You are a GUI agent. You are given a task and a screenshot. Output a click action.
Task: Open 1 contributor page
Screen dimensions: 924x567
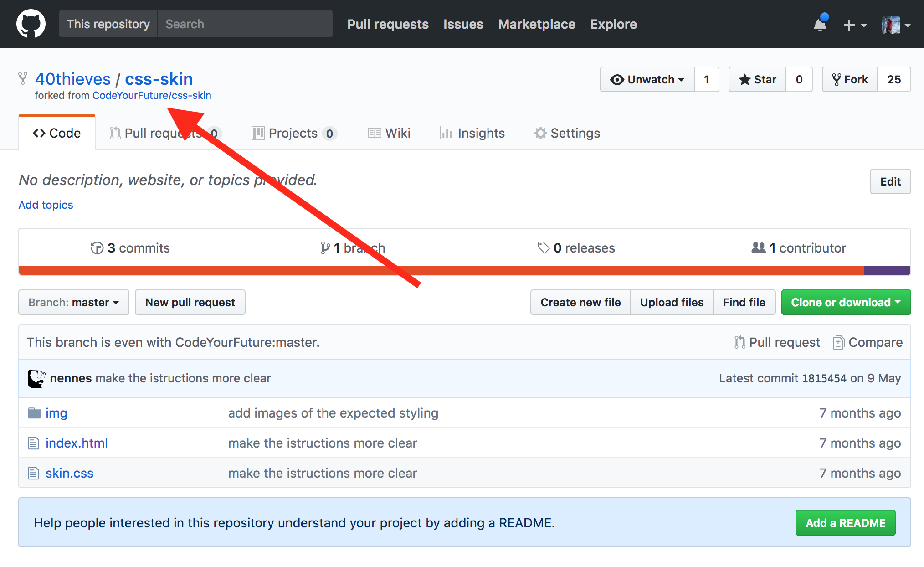799,248
